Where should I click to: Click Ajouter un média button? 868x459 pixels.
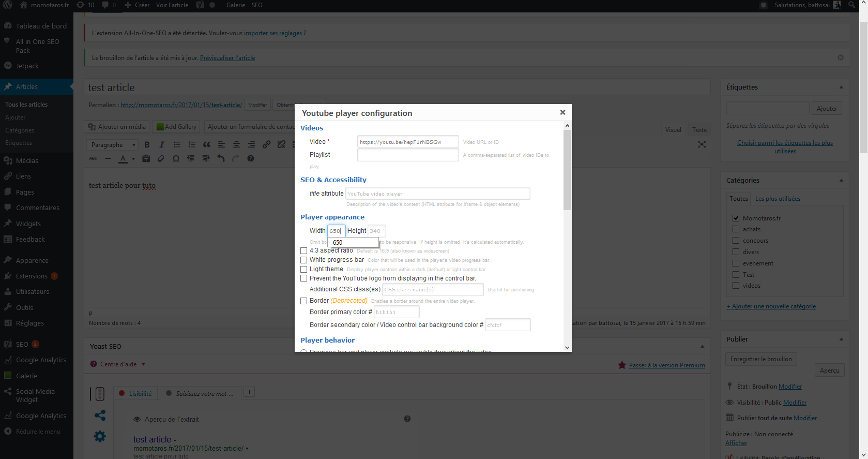coord(117,127)
